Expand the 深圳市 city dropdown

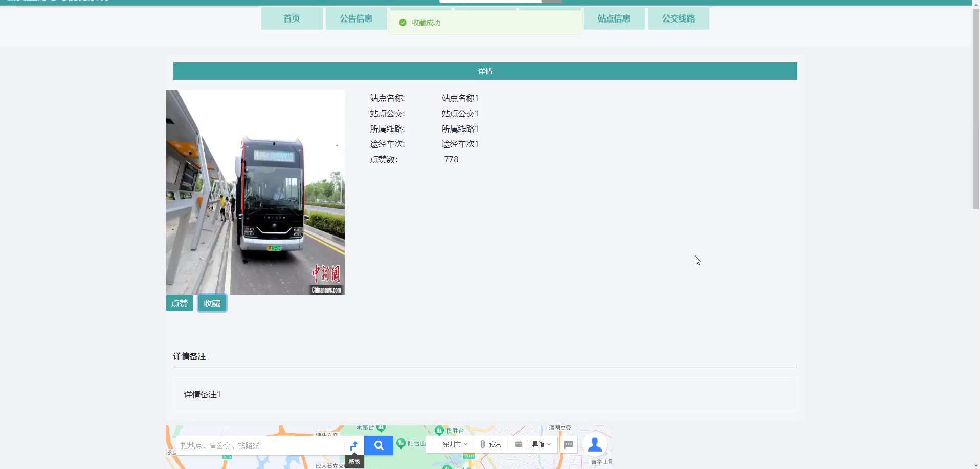click(455, 444)
